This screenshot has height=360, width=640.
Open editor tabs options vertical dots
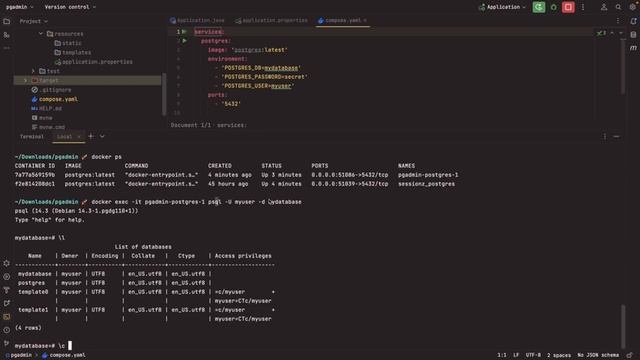[618, 20]
